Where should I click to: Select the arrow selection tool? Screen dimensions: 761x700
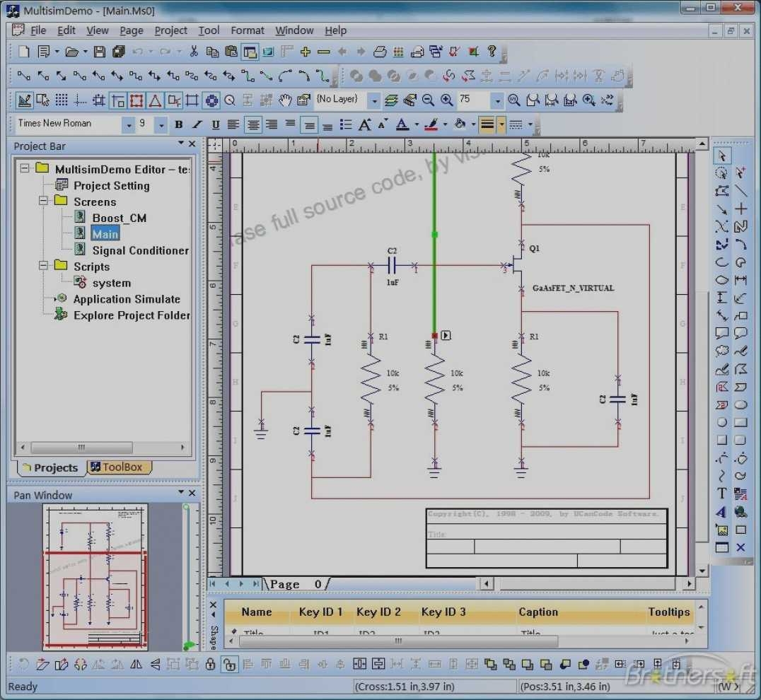click(x=721, y=154)
